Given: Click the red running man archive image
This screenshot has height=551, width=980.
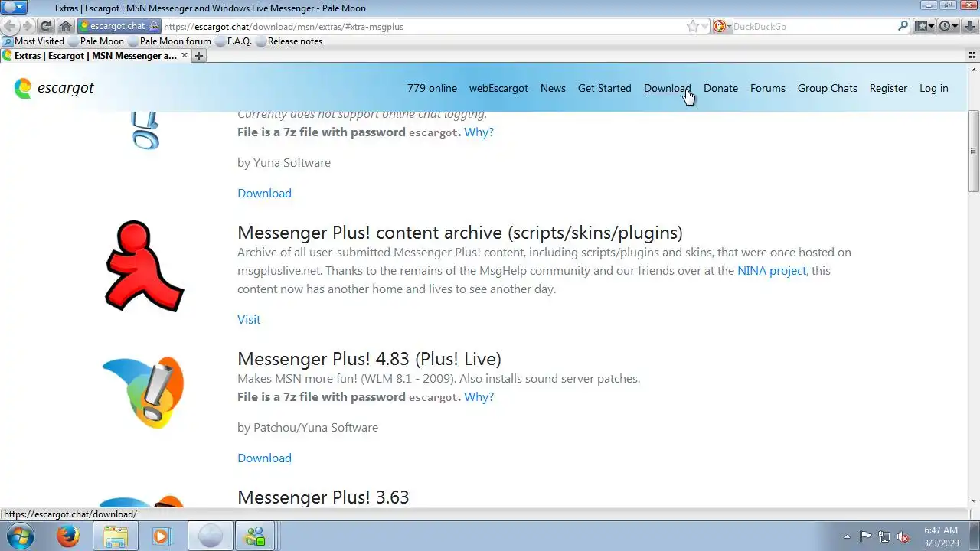Looking at the screenshot, I should coord(144,266).
